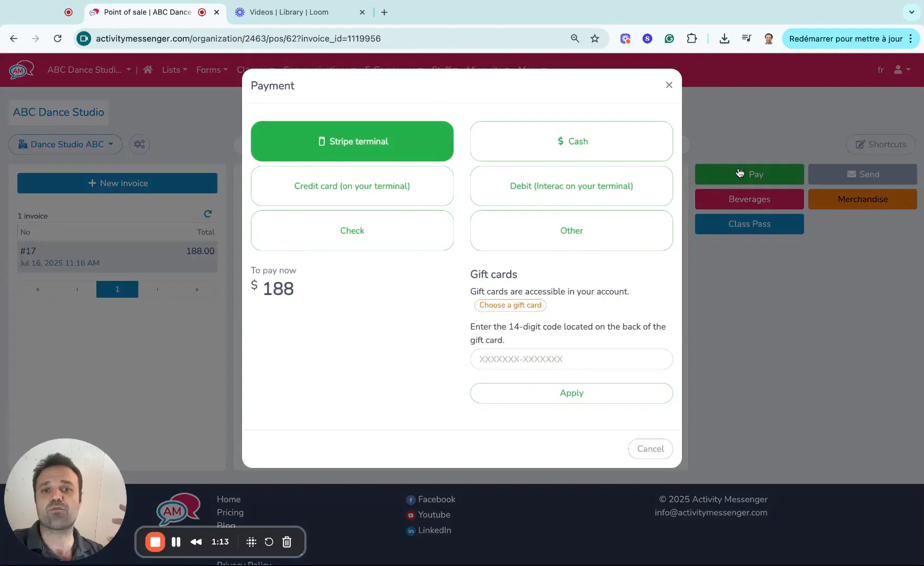Open the blue S extension icon
The height and width of the screenshot is (566, 924).
tap(647, 38)
